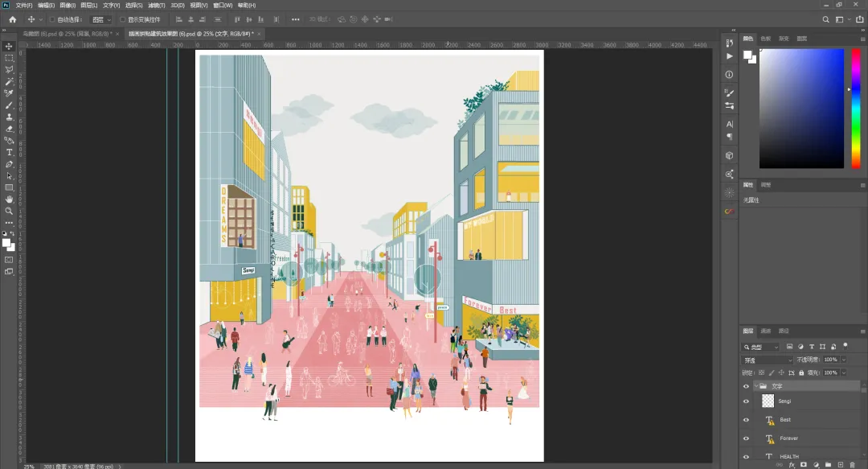The image size is (868, 469).
Task: Select the Move tool in toolbar
Action: (x=10, y=47)
